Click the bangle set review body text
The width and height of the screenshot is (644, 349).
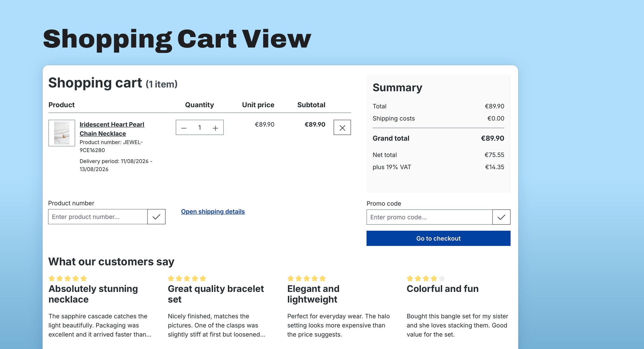pyautogui.click(x=457, y=325)
